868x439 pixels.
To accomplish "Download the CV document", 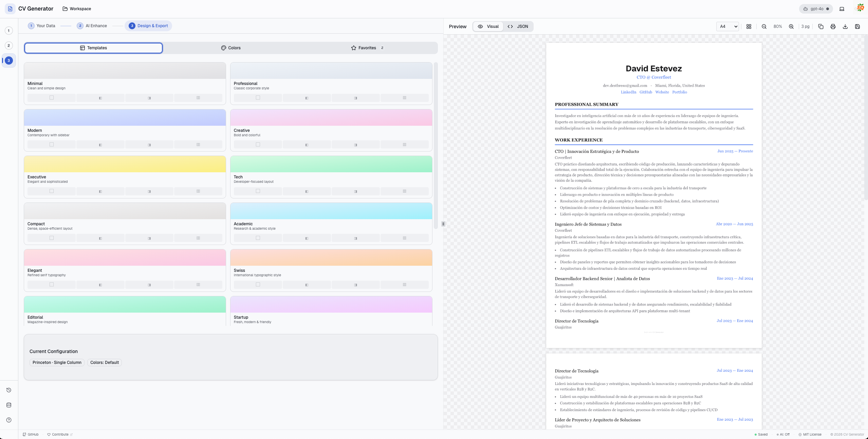I will 845,27.
